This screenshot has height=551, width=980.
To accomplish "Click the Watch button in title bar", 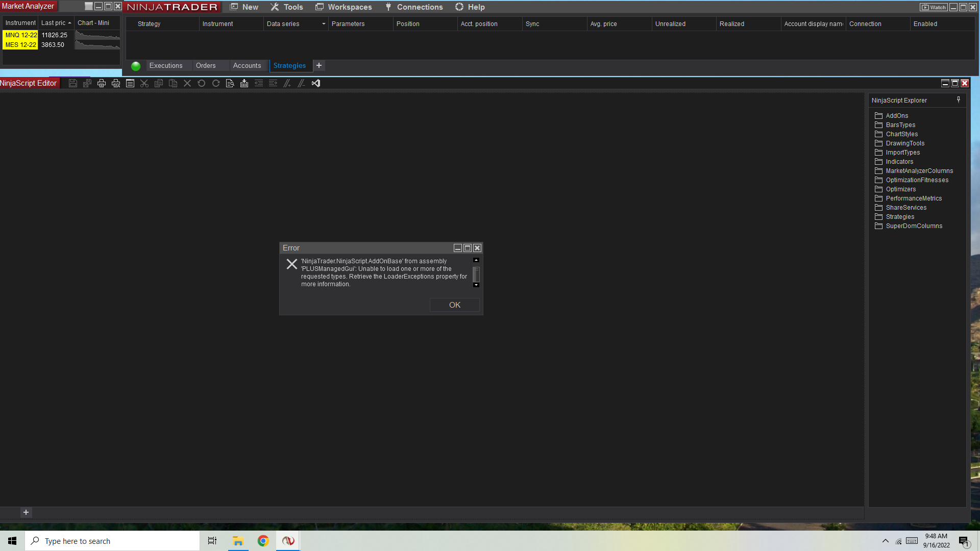I will point(934,7).
